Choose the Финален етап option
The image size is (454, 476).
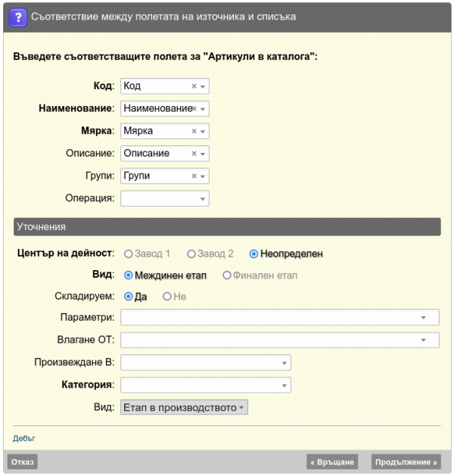click(x=227, y=275)
